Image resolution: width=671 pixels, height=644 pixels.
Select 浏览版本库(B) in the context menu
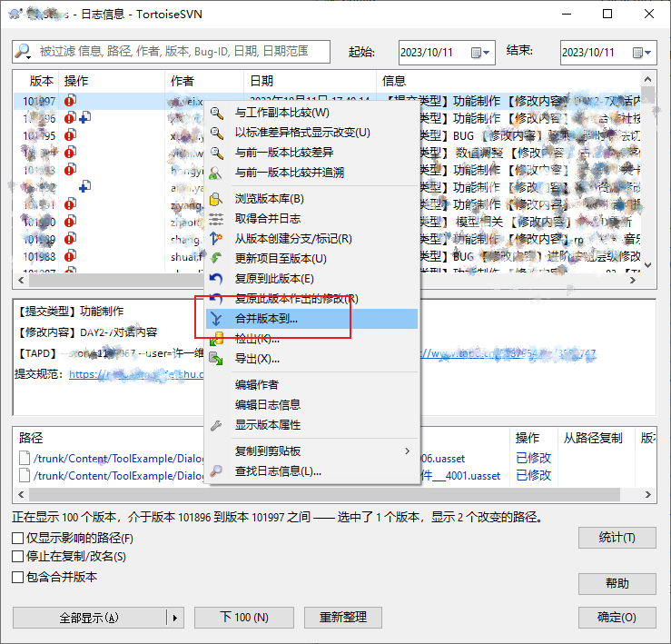[269, 199]
